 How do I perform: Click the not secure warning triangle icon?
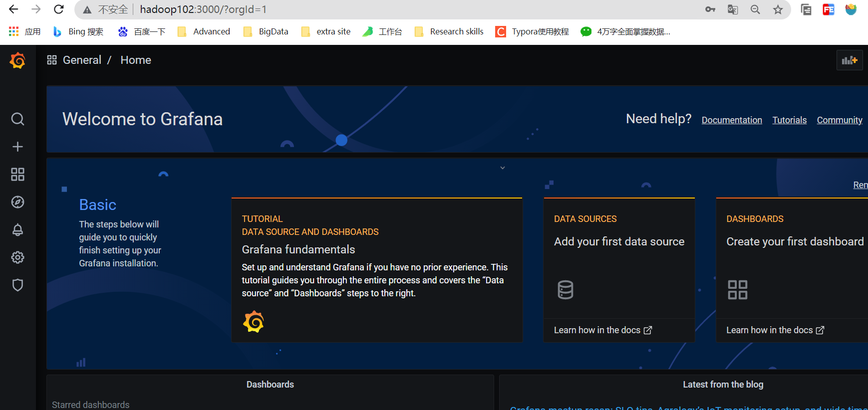[x=87, y=9]
